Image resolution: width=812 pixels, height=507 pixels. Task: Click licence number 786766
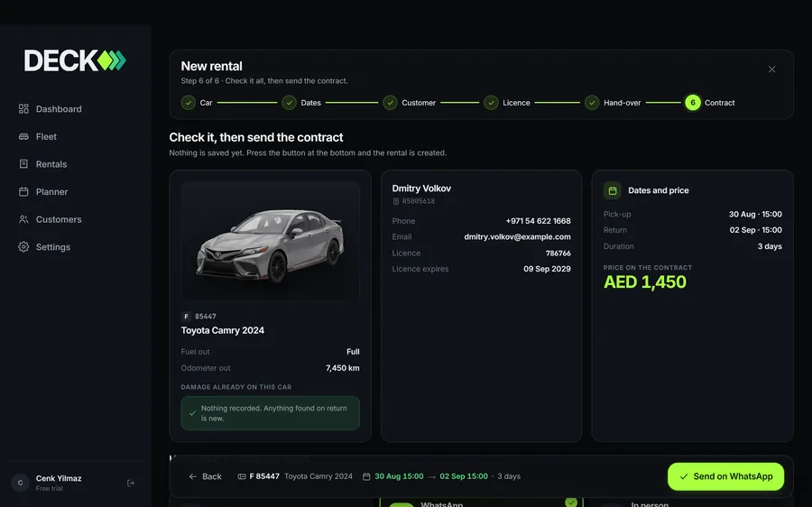pos(558,253)
